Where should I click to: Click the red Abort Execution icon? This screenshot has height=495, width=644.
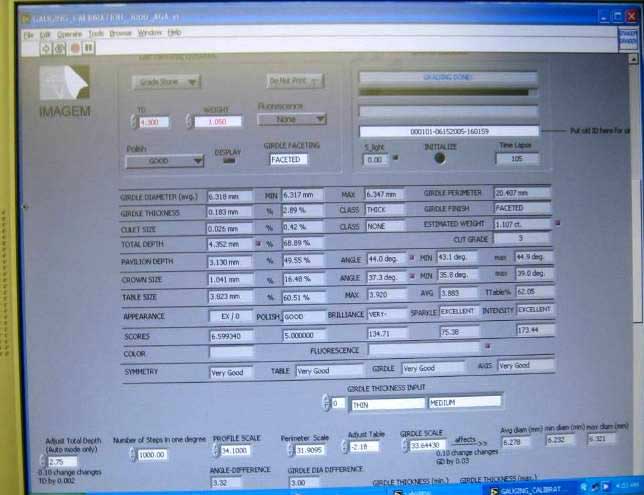(75, 48)
